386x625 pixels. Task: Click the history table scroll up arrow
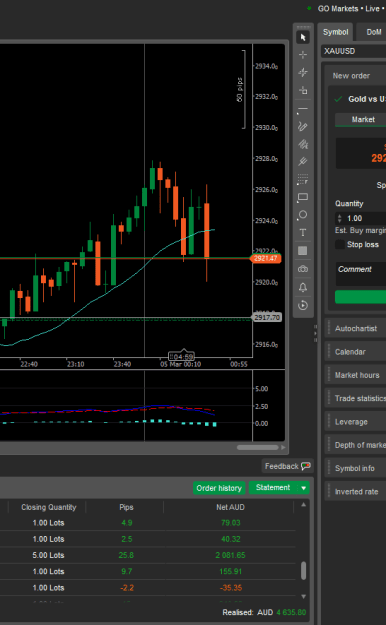(303, 505)
